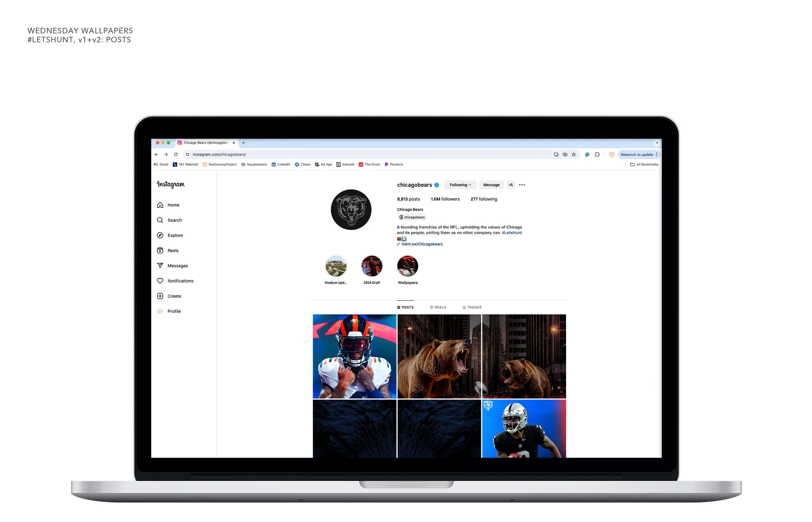
Task: Open the Wallpapers story highlight
Action: click(x=408, y=270)
